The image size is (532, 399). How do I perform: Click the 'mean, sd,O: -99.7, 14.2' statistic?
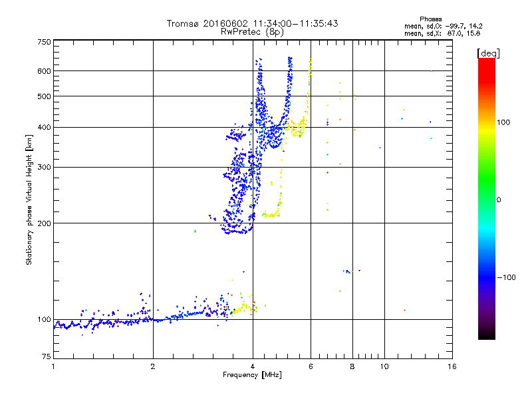point(443,26)
